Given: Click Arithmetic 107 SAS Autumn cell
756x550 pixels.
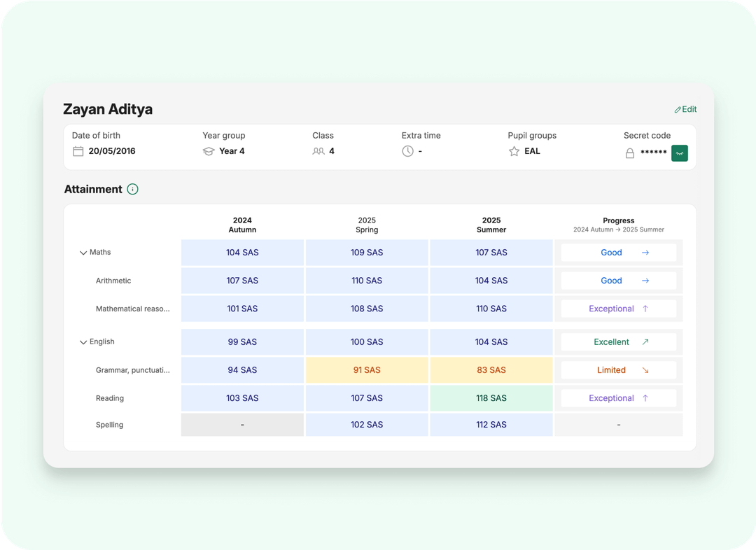Looking at the screenshot, I should pyautogui.click(x=242, y=281).
